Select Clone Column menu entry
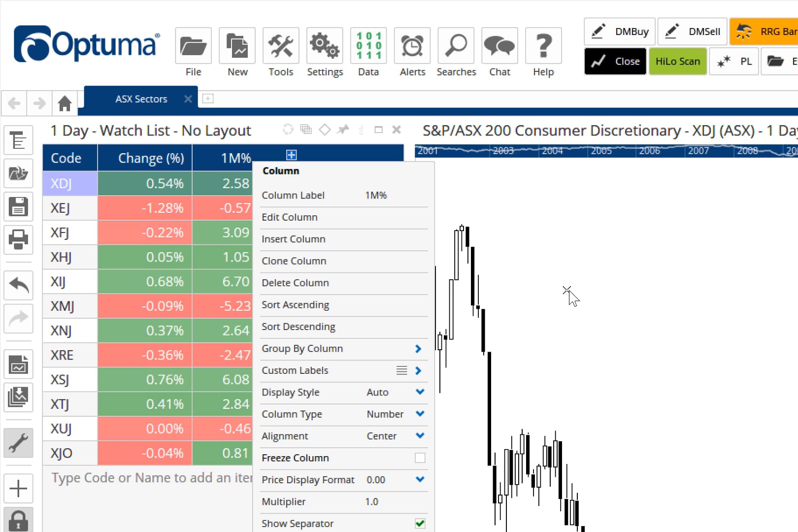Screen dimensions: 798x532 tap(344, 261)
